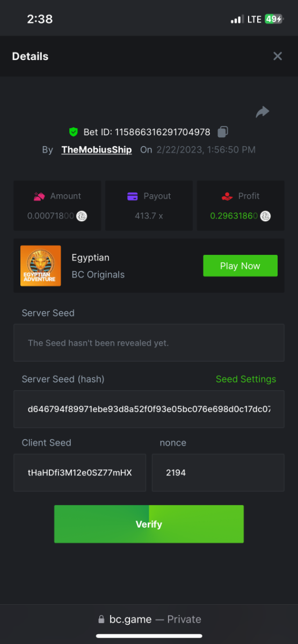Open TheMobiusShip user profile
Image resolution: width=298 pixels, height=644 pixels.
click(x=97, y=150)
